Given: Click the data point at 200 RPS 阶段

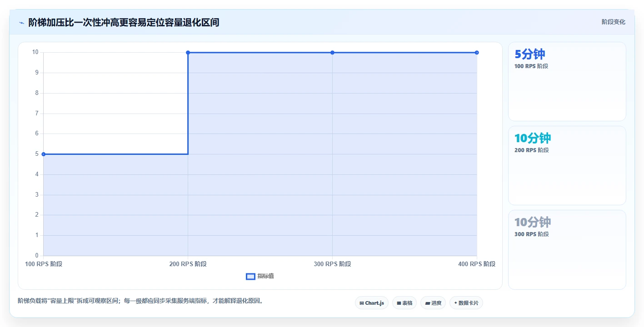Looking at the screenshot, I should [x=188, y=53].
